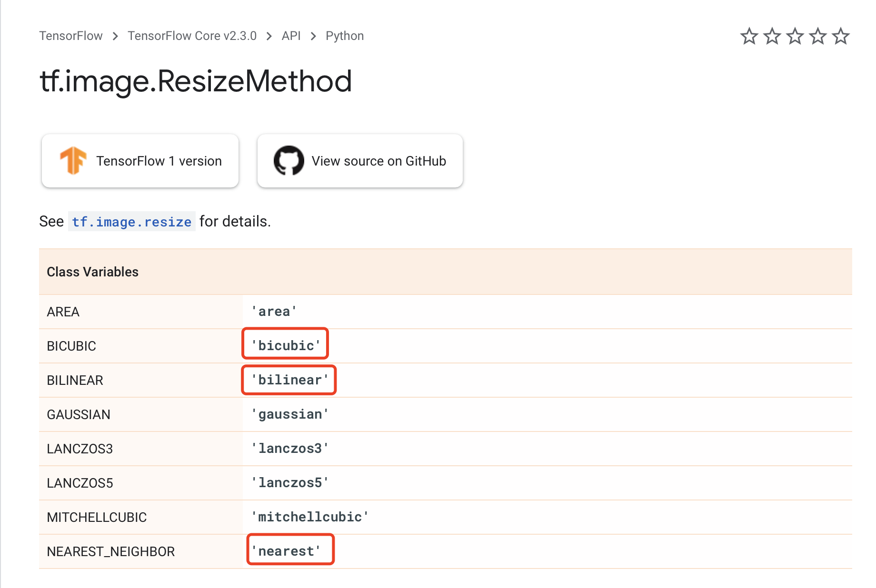876x588 pixels.
Task: Select the API breadcrumb item
Action: pos(291,36)
